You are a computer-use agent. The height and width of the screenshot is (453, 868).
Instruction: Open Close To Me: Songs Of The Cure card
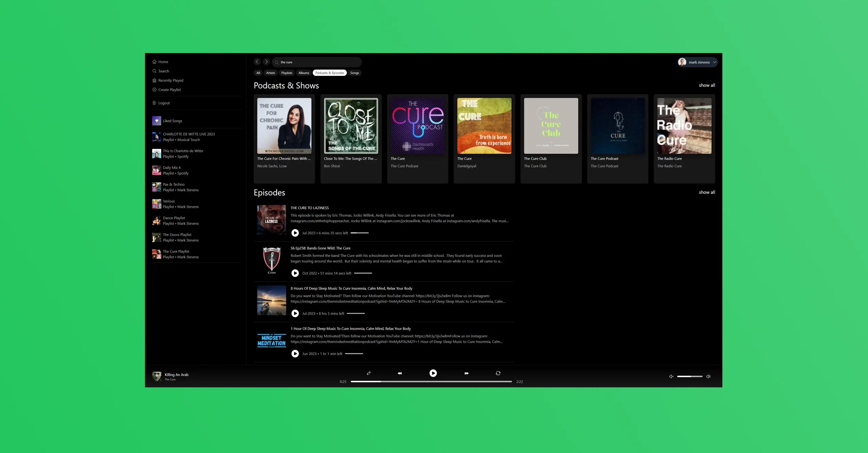pyautogui.click(x=351, y=139)
